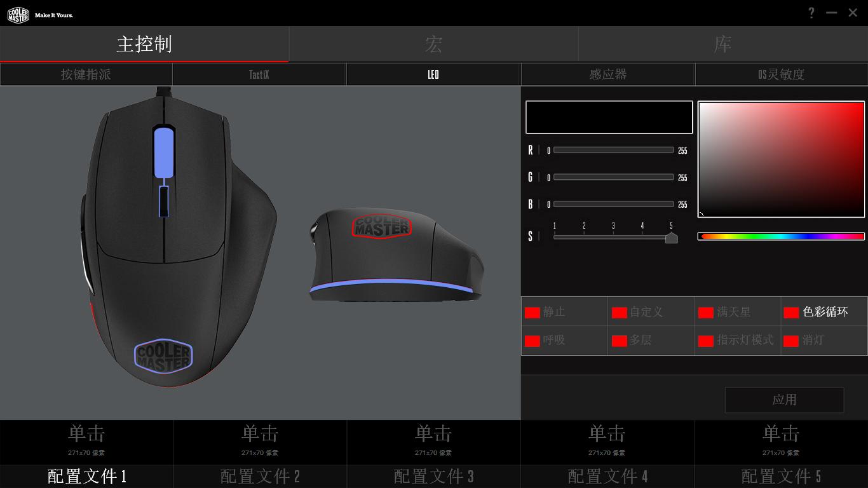
Task: Select 配置文件 3 profile
Action: 433,477
